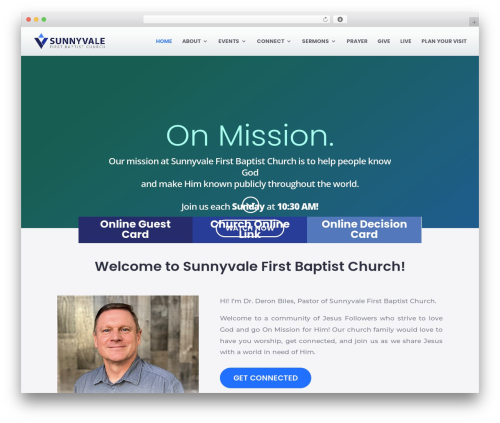Viewport: 500px width, 423px height.
Task: Click the green maximize window dot
Action: 44,20
